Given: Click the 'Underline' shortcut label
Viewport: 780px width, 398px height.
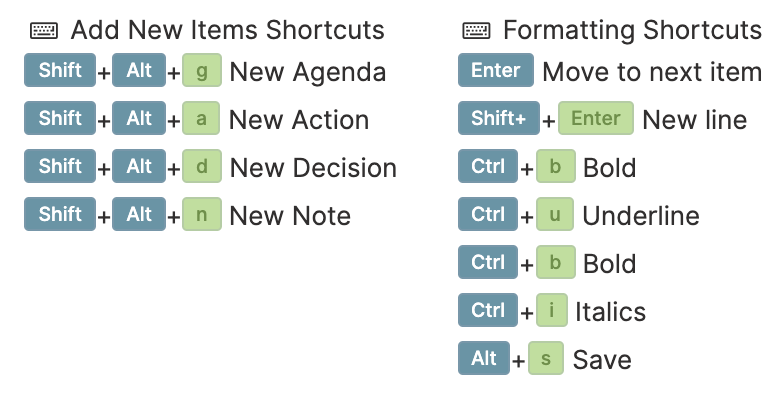Looking at the screenshot, I should [641, 216].
